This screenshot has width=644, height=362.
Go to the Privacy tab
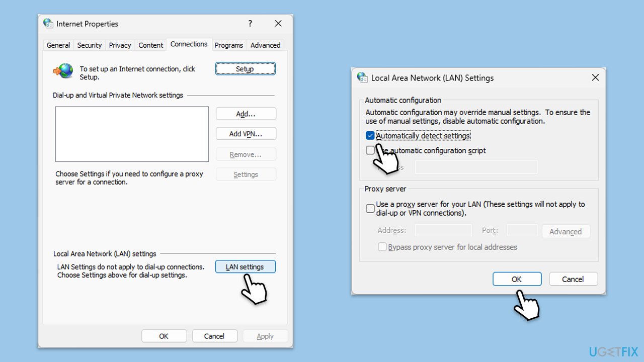click(120, 45)
